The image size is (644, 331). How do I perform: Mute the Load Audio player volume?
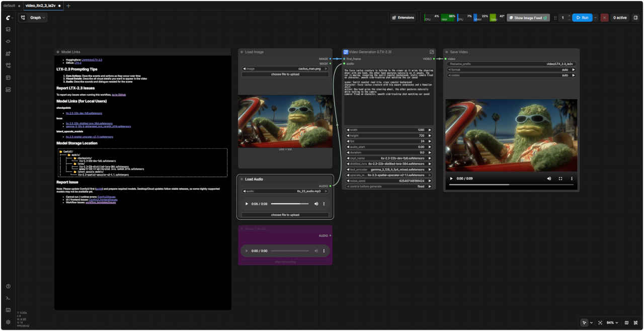point(316,204)
